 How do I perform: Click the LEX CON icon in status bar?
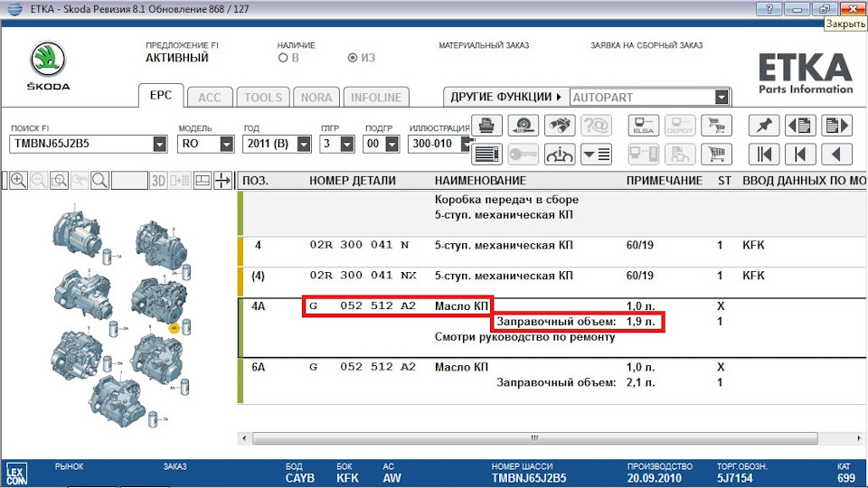[x=16, y=474]
